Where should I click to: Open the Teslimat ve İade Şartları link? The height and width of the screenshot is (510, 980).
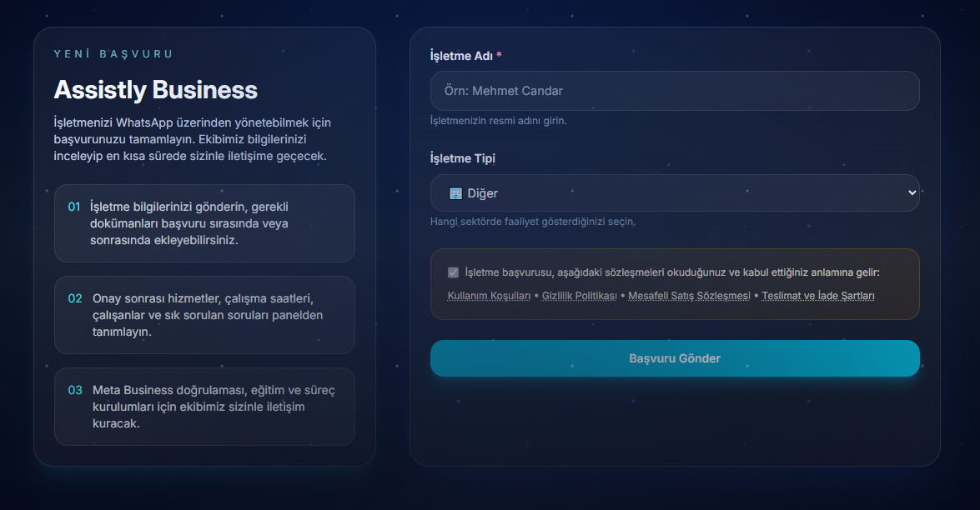tap(817, 296)
